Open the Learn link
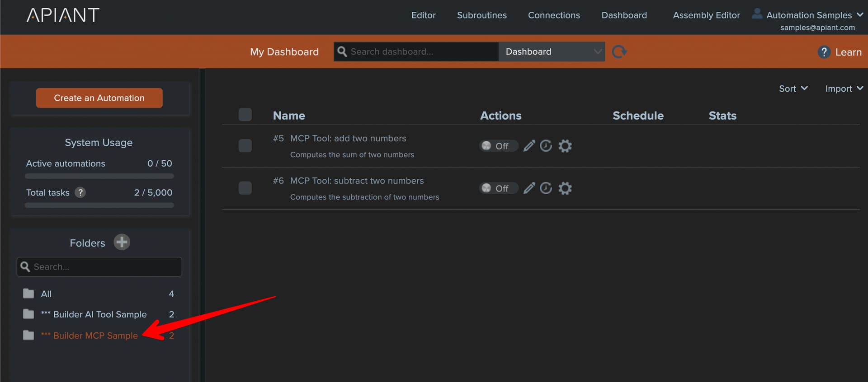 (x=848, y=52)
